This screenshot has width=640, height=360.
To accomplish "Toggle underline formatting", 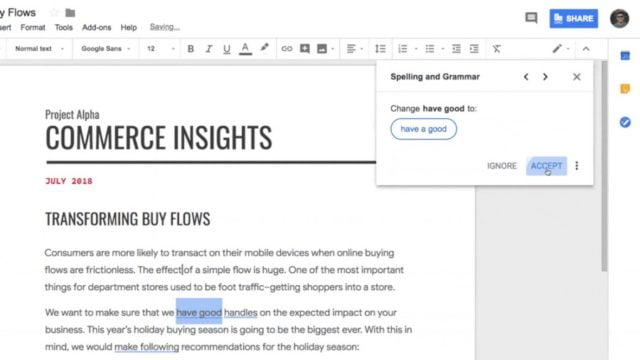I will pyautogui.click(x=227, y=49).
